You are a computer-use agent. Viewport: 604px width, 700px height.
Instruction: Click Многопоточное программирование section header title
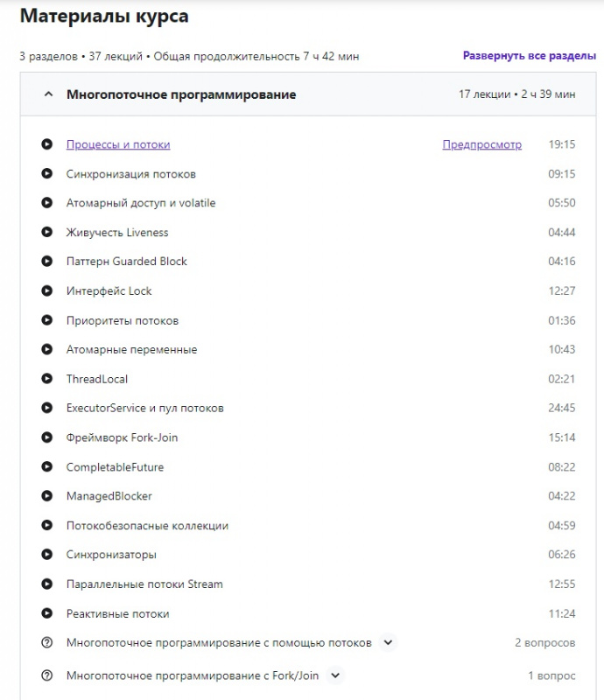pos(181,94)
